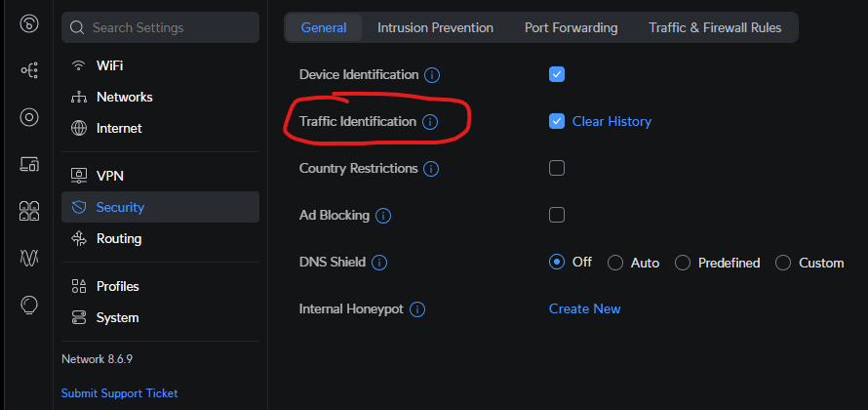Click the info icon next to DNS Shield
Viewport: 868px width, 410px height.
coord(379,263)
